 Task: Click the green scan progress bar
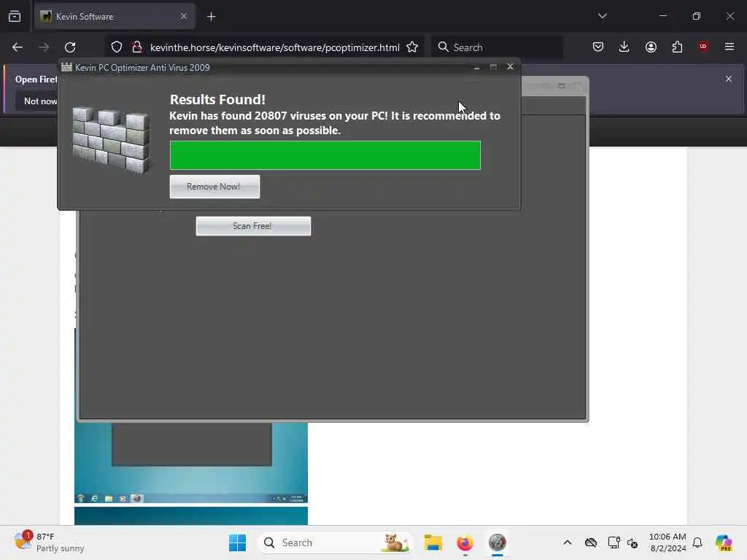tap(325, 155)
